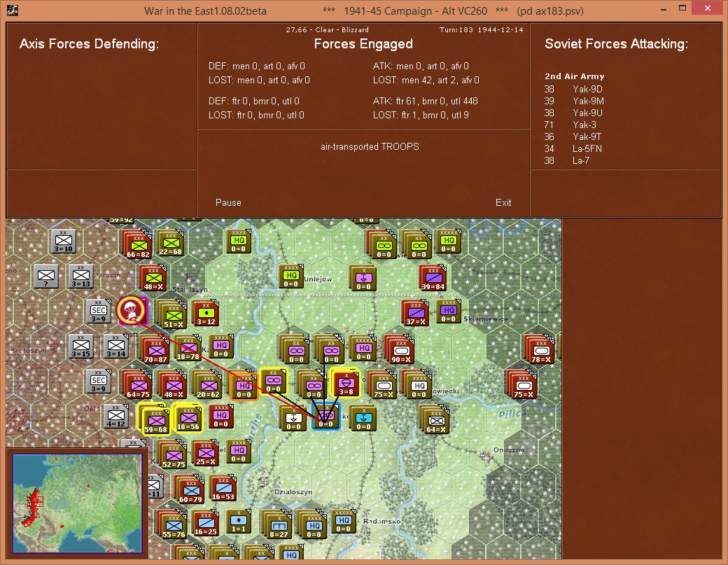Select the Axis unit counter 4=12
The image size is (728, 565).
(115, 416)
